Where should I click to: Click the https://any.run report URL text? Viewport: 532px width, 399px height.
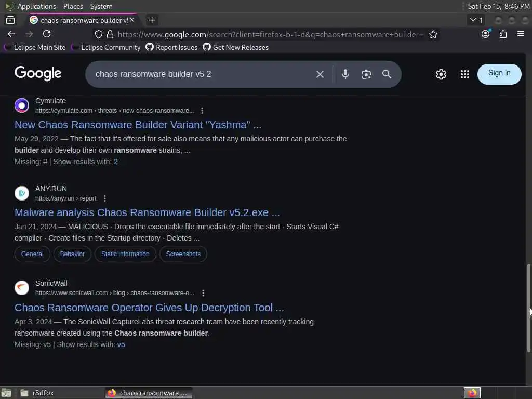pyautogui.click(x=65, y=198)
